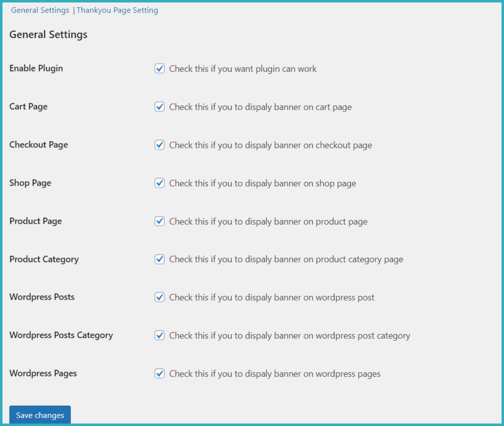Disable the Checkout Page banner checkbox
Viewport: 504px width, 426px height.
click(159, 145)
